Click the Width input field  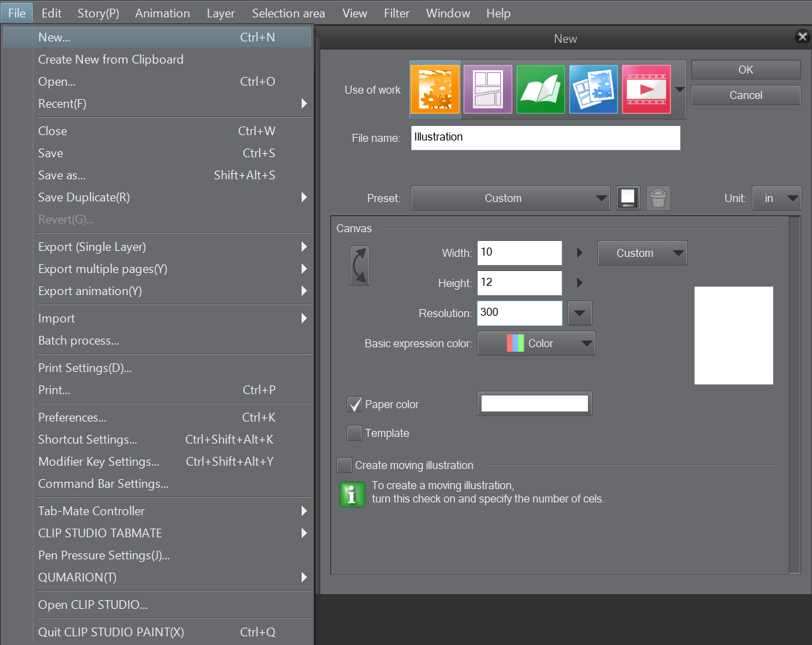point(520,252)
